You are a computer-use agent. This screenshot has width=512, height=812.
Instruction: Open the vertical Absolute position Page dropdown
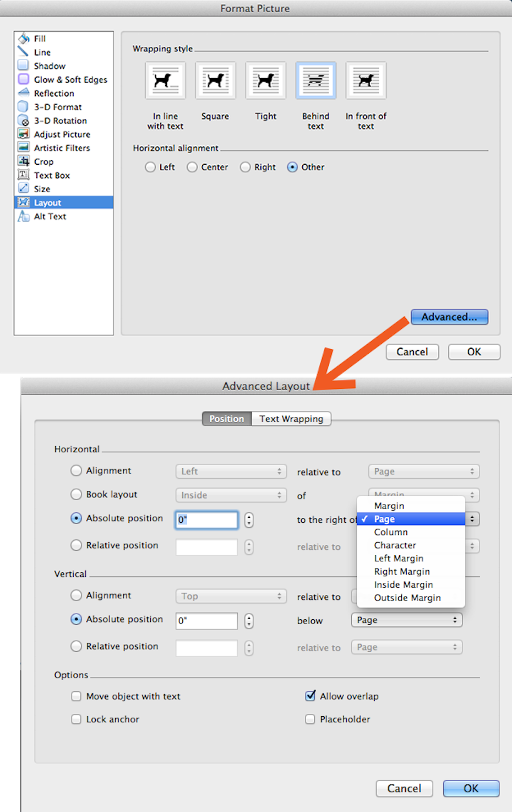(406, 620)
